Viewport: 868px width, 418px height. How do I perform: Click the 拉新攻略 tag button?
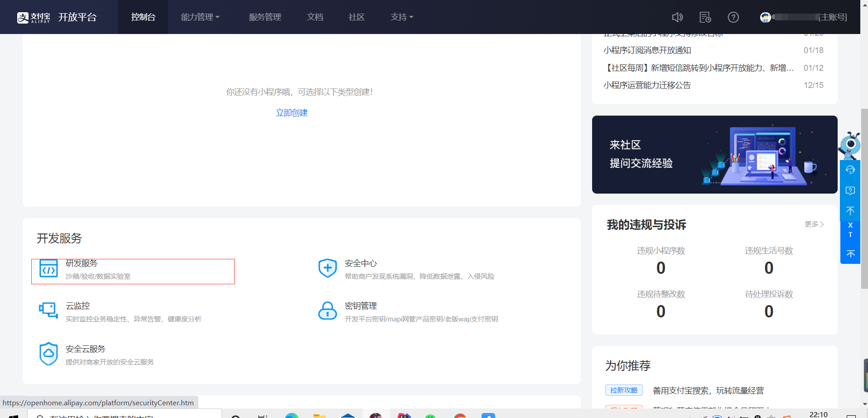point(624,390)
